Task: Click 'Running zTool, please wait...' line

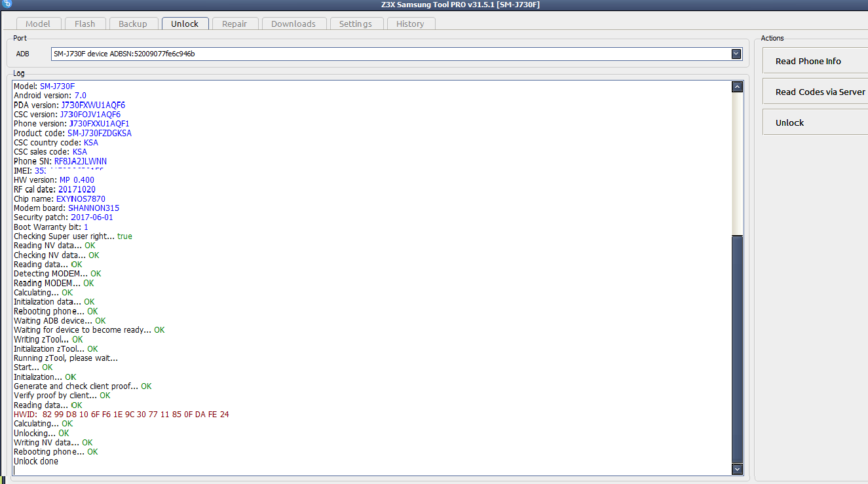Action: (x=66, y=358)
